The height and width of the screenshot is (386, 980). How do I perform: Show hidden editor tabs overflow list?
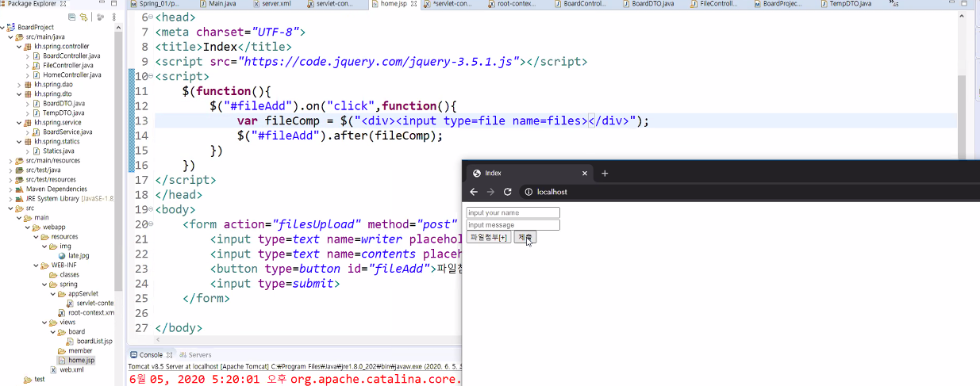(894, 4)
